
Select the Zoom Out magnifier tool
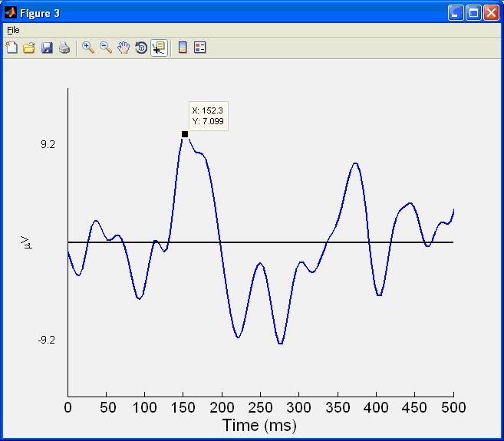(106, 48)
